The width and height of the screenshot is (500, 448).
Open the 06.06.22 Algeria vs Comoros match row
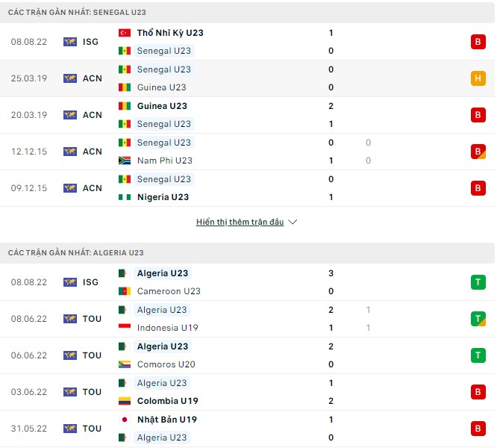pyautogui.click(x=247, y=355)
